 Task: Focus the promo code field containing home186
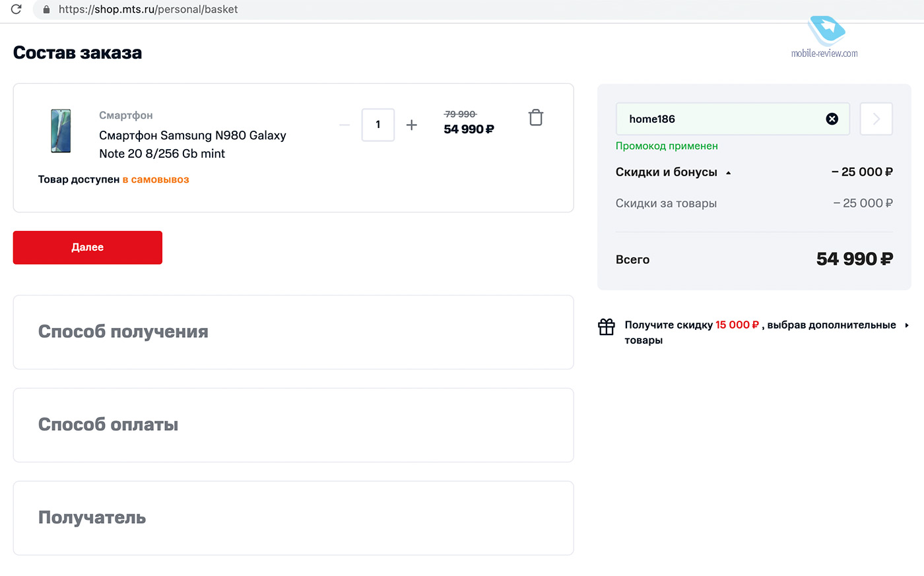731,119
